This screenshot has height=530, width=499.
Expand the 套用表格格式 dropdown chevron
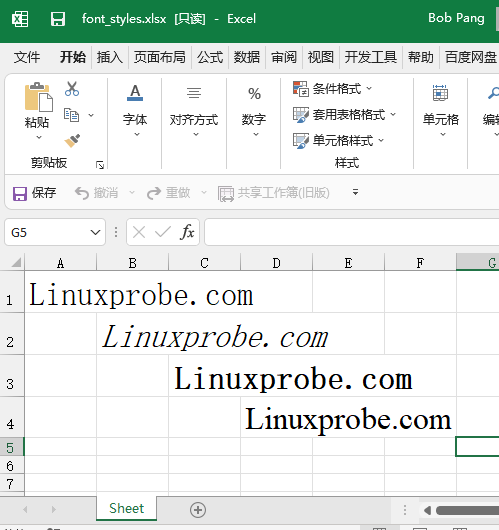coord(393,114)
